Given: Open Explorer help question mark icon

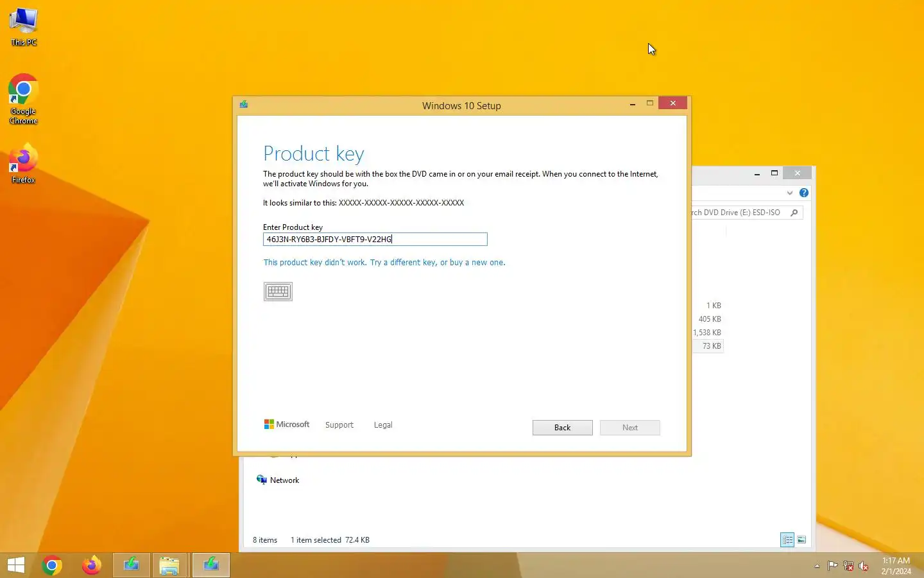Looking at the screenshot, I should 804,193.
